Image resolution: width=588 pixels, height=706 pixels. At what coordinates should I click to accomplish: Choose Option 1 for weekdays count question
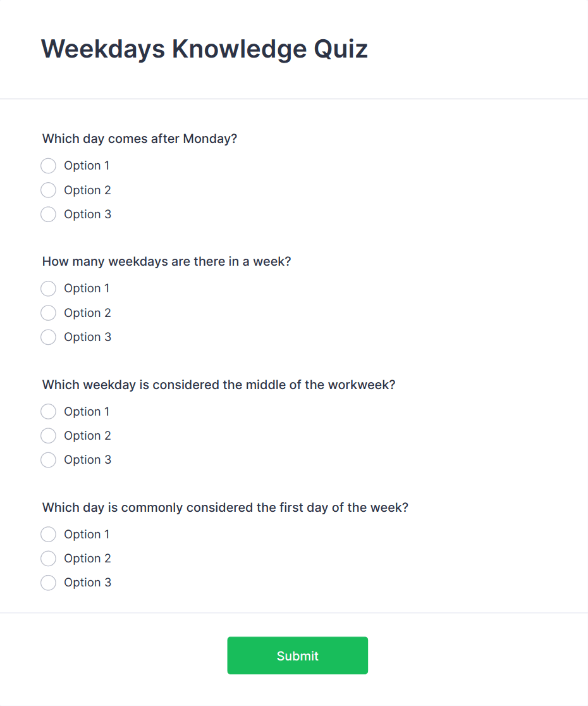click(x=48, y=288)
